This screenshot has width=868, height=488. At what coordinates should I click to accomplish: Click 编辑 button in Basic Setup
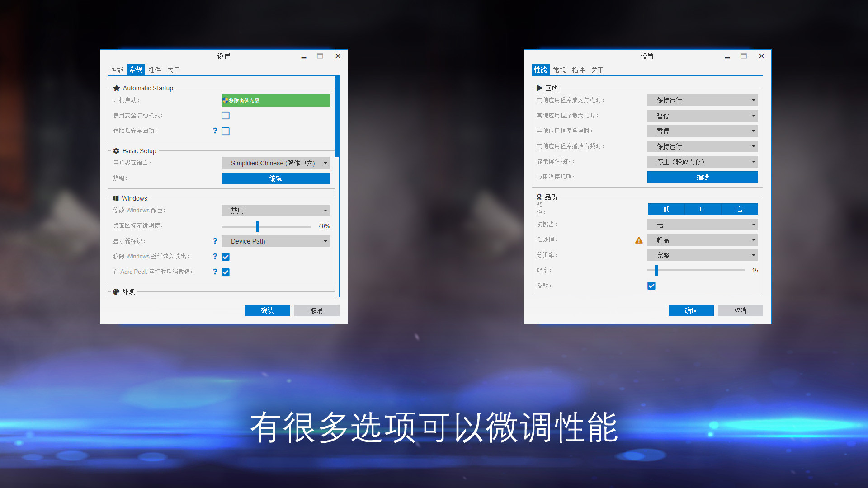click(275, 178)
